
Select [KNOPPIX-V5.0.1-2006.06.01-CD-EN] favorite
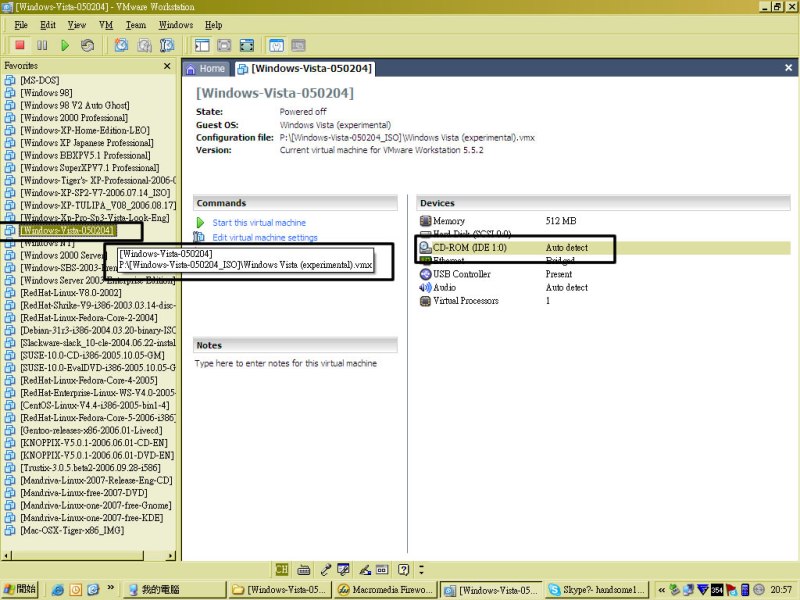(94, 442)
